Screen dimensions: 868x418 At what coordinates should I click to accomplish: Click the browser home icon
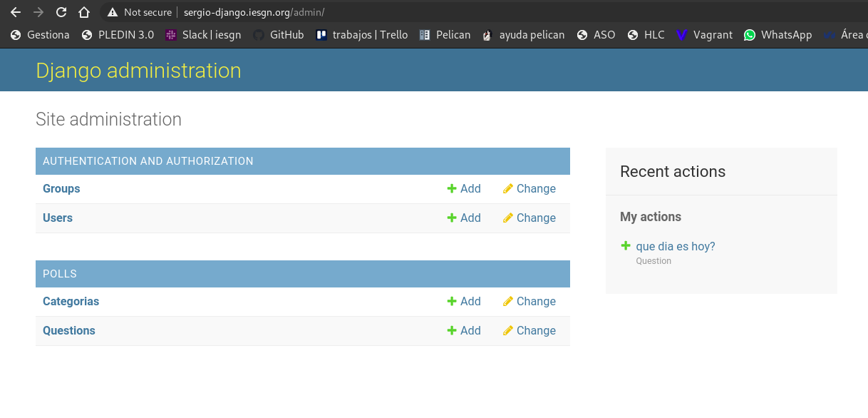click(x=84, y=12)
